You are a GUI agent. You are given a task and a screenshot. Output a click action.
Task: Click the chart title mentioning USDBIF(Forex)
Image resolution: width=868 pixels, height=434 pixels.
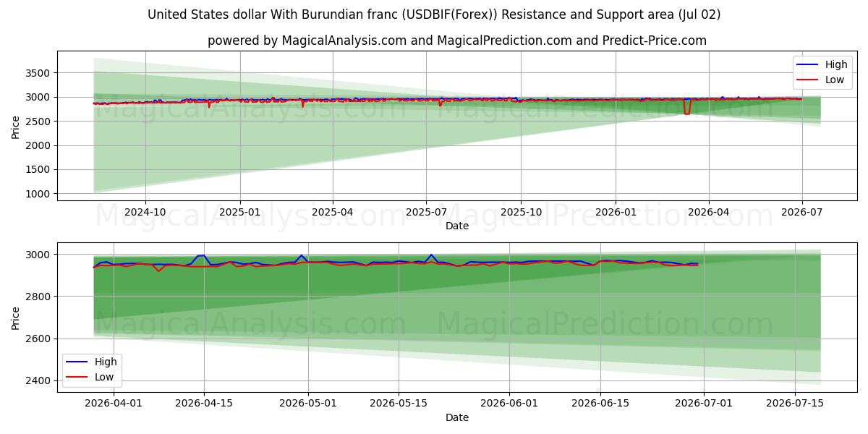click(434, 14)
